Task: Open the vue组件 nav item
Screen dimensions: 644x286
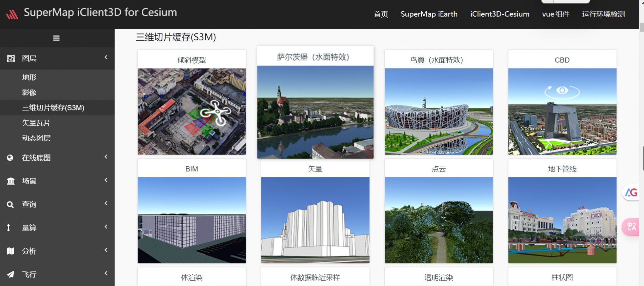Action: [556, 14]
